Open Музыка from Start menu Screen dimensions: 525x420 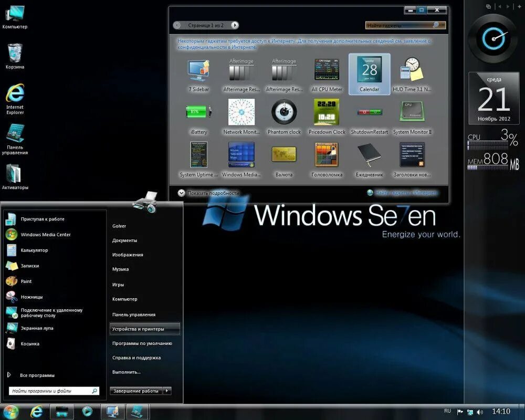[x=121, y=269]
